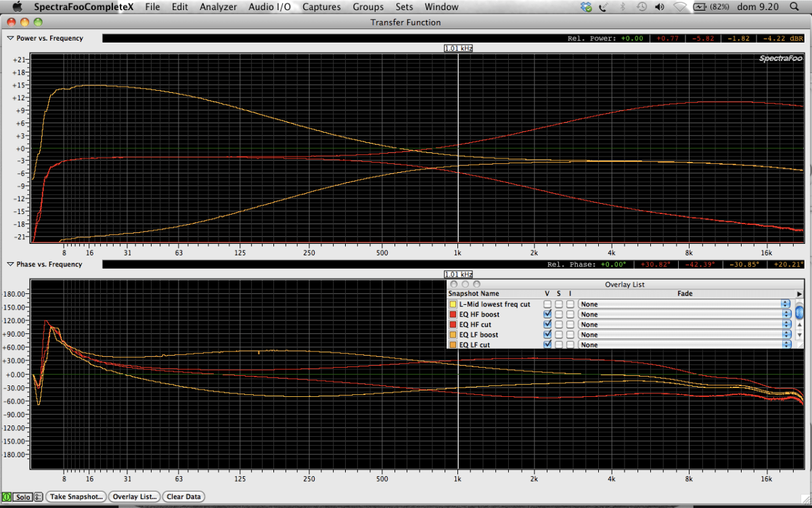Click the yellow swatch for L-Mid lowest freq cut
The width and height of the screenshot is (812, 508).
tap(453, 304)
